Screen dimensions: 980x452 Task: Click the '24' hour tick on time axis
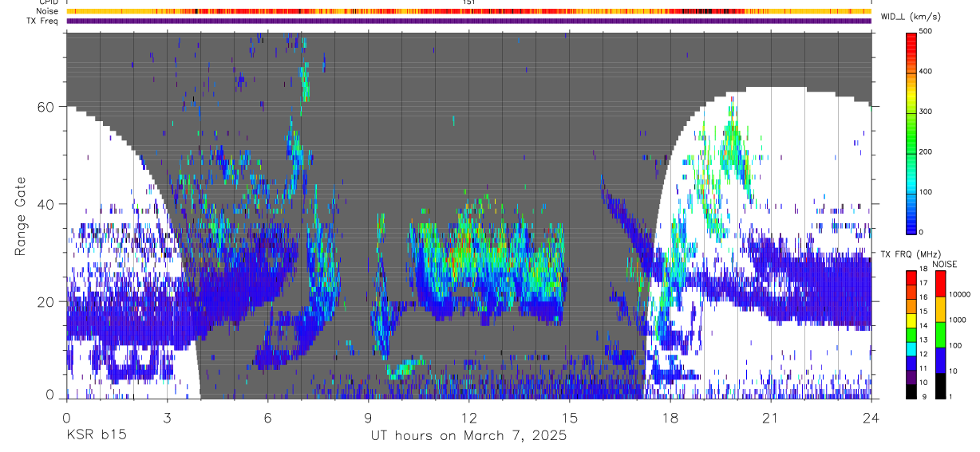871,417
